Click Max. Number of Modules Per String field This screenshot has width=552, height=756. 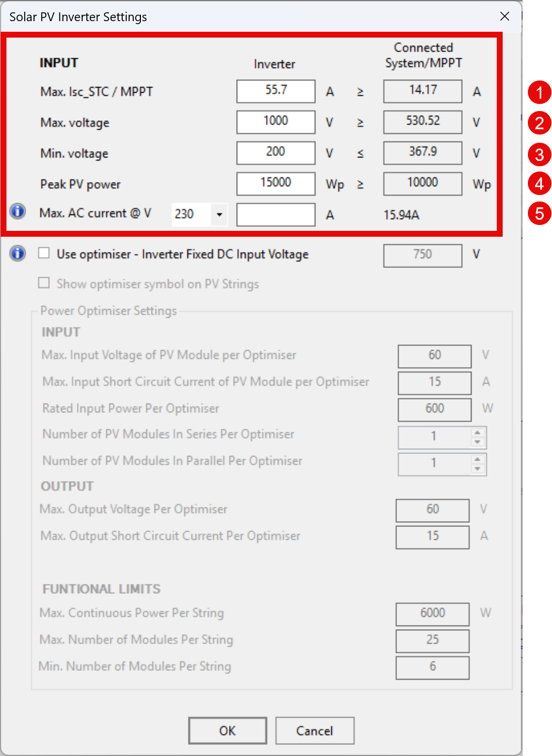pyautogui.click(x=433, y=641)
